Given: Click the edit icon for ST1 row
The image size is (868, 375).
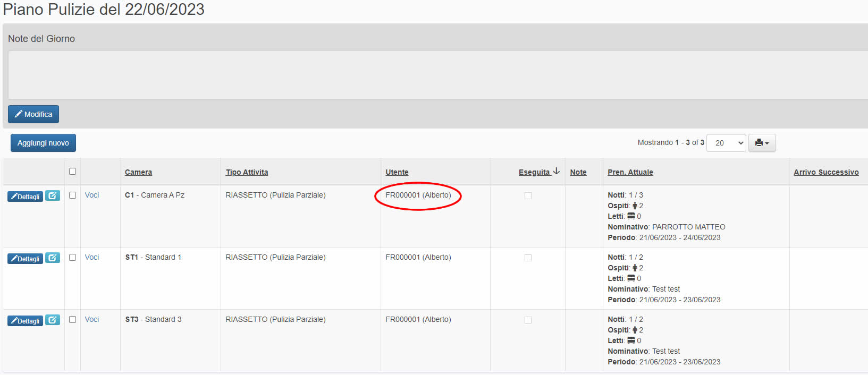Looking at the screenshot, I should [x=52, y=258].
